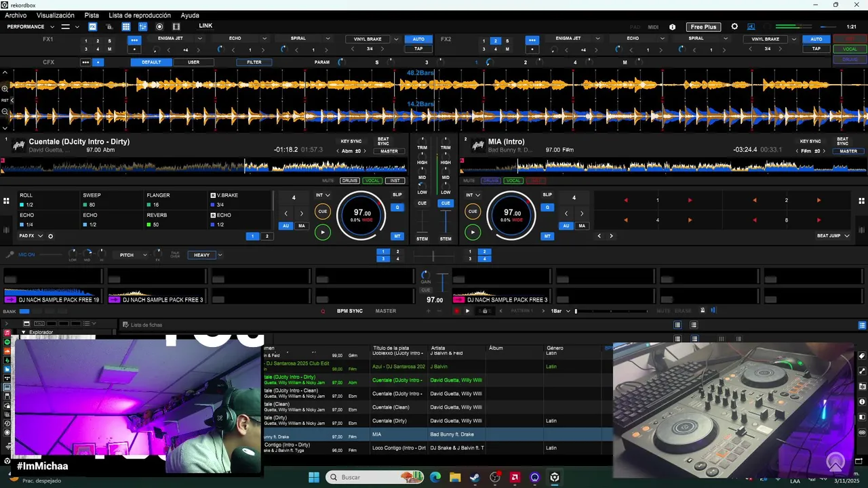Show the sampler grid panel icon
This screenshot has height=488, width=868.
click(x=126, y=26)
